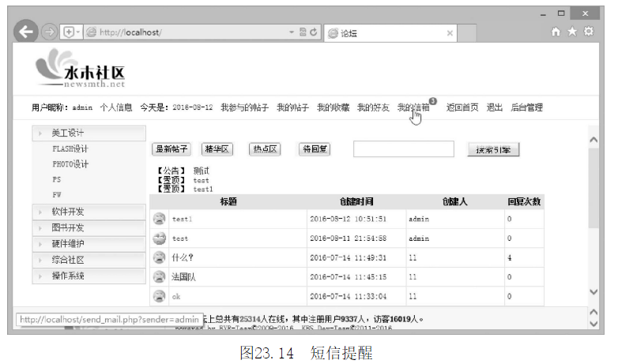Screen dimensions: 618x364
Task: Open the address bar search dropdown arrow
Action: tap(292, 32)
